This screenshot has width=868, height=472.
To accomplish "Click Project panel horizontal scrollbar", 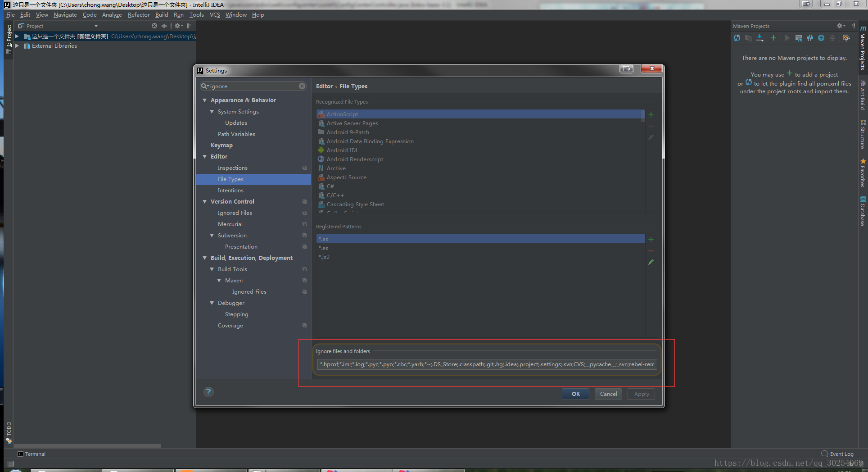I will click(87, 446).
